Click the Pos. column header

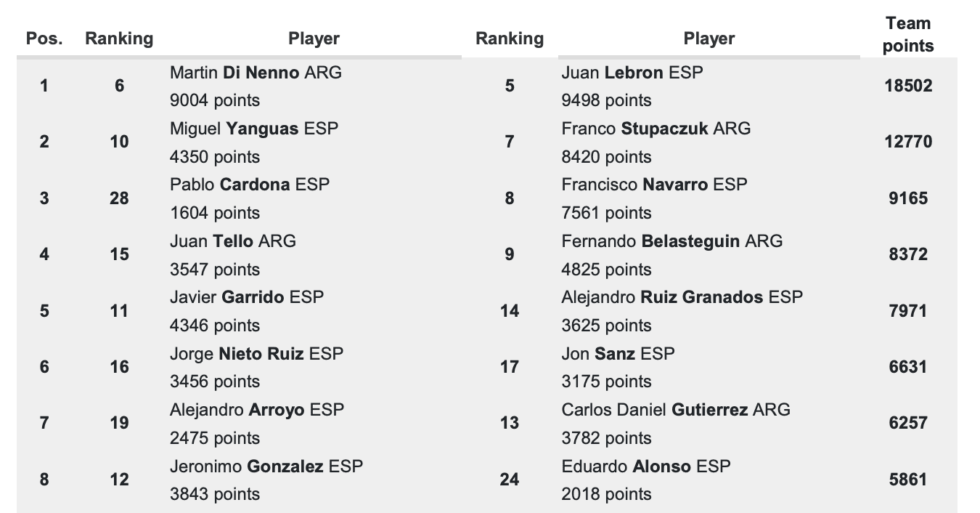click(44, 39)
